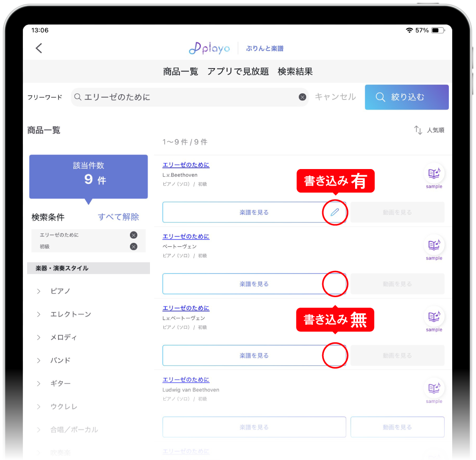The image size is (476, 460).
Task: Click the sort arrows icon
Action: 418,130
